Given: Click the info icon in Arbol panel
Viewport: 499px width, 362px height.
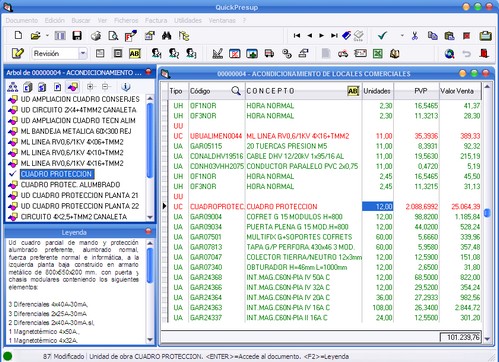Looking at the screenshot, I should [126, 87].
